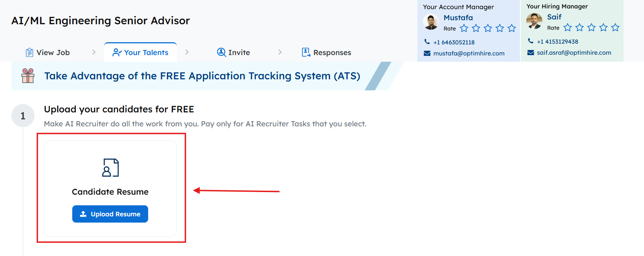Viewport: 644px width, 256px height.
Task: Click the candidate resume document icon
Action: 110,167
